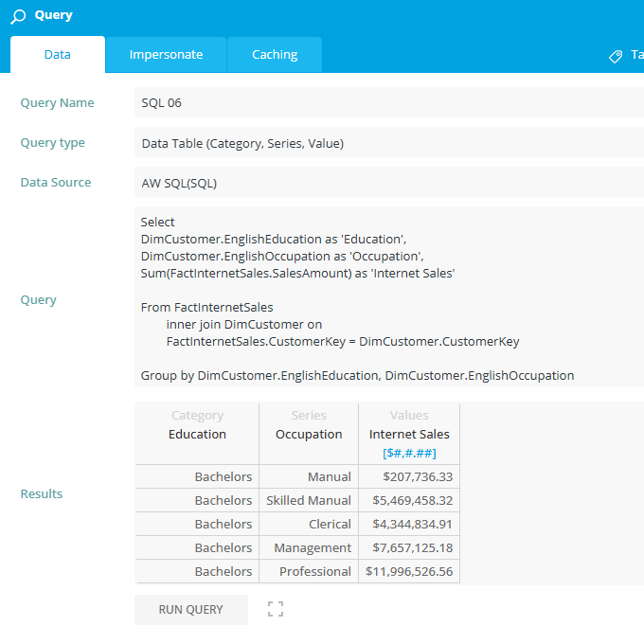Click the tag icon at top right
Image resolution: width=644 pixels, height=644 pixels.
point(616,56)
